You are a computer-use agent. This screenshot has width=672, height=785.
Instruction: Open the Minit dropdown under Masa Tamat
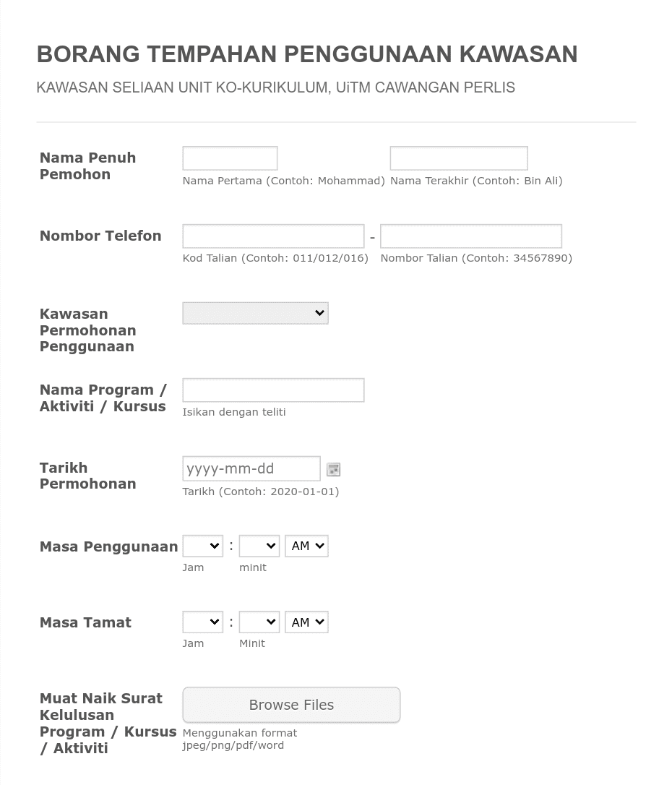click(258, 621)
